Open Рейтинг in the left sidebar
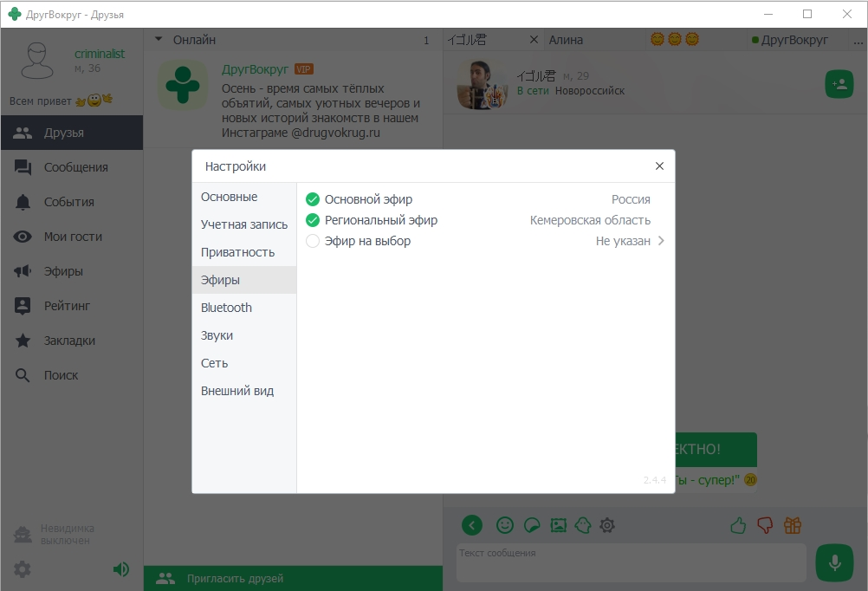Viewport: 868px width, 591px height. pyautogui.click(x=72, y=306)
